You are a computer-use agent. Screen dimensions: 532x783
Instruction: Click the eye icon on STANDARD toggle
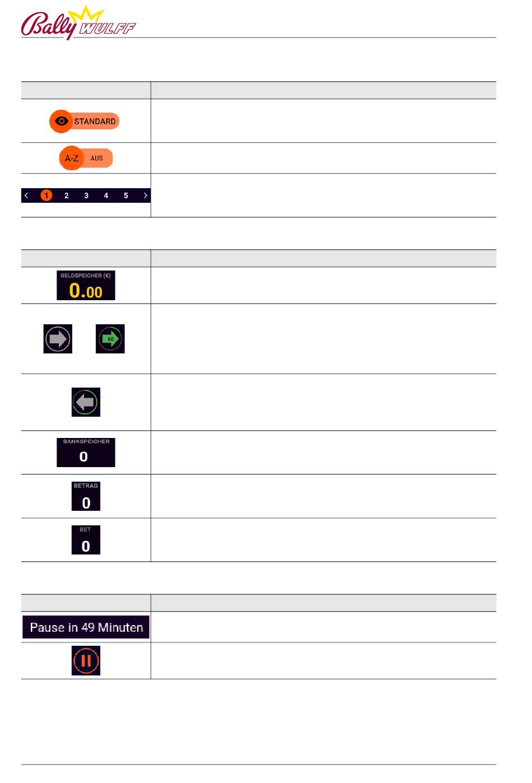62,121
